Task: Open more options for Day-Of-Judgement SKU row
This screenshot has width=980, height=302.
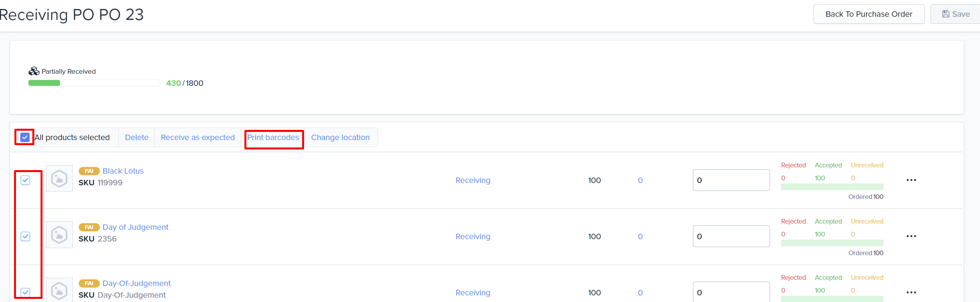Action: coord(911,292)
